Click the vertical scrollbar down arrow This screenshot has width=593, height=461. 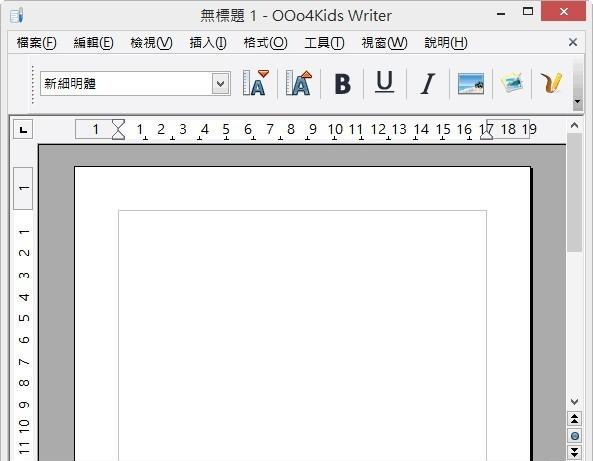tap(574, 401)
